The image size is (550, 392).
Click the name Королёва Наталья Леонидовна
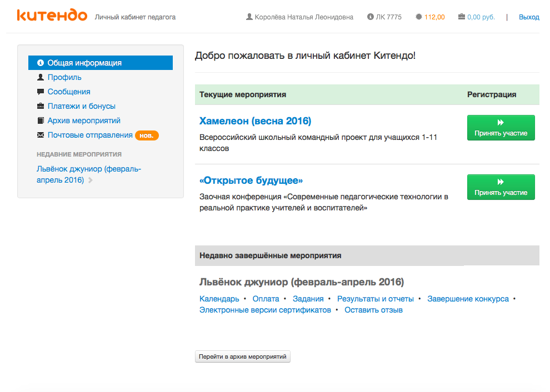pyautogui.click(x=304, y=17)
